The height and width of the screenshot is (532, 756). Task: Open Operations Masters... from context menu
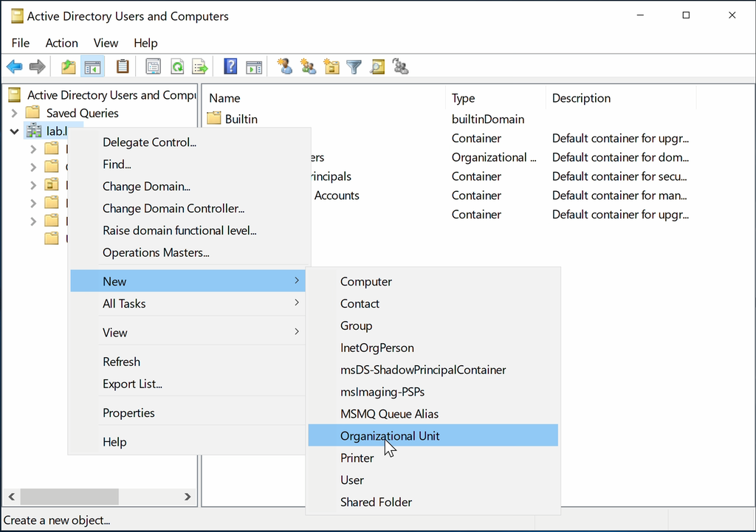pos(156,252)
